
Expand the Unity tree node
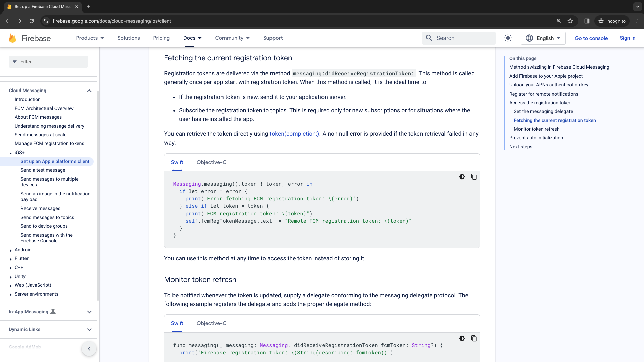coord(11,277)
